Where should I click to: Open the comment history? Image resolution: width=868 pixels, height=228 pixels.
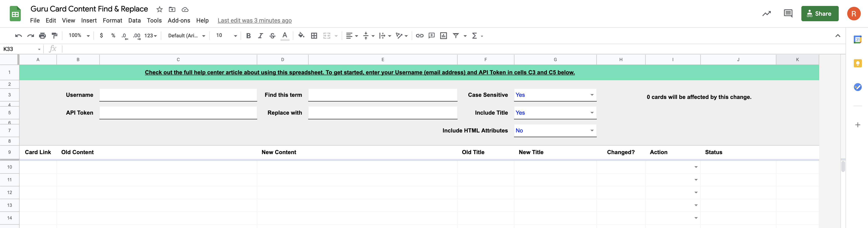788,14
